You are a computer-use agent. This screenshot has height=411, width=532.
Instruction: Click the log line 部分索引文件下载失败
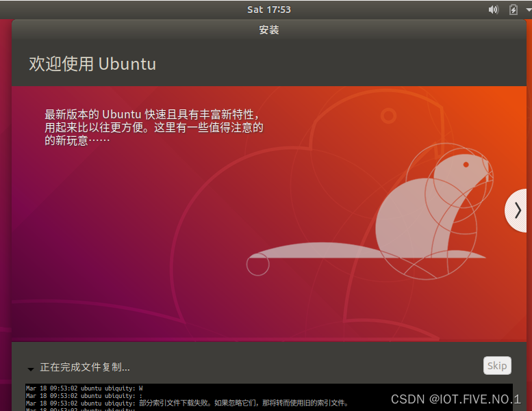point(188,403)
